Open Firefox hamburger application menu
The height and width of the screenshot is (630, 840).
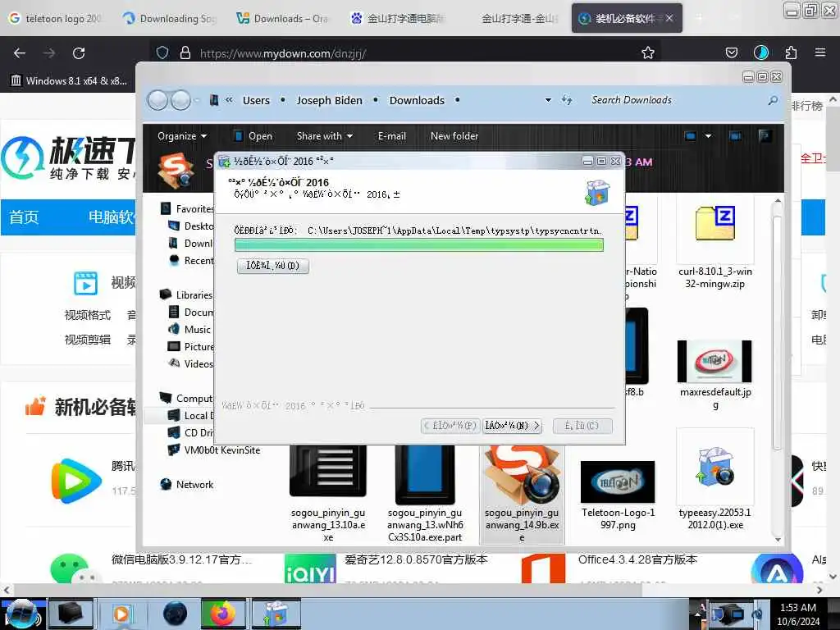[820, 52]
